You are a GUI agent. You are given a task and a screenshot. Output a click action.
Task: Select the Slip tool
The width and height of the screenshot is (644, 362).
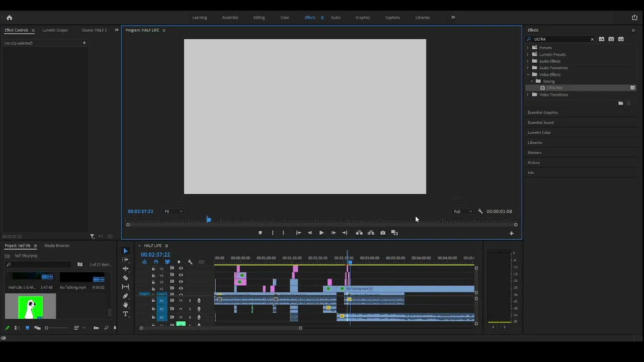coord(126,287)
